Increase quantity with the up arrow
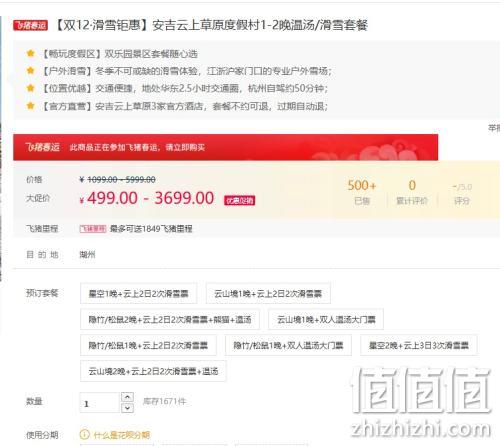 click(127, 397)
